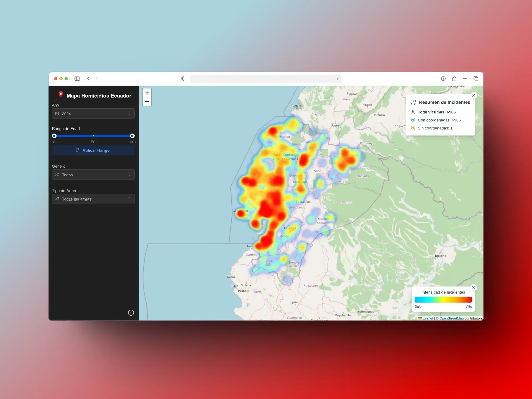This screenshot has width=532, height=399.
Task: Open the browser downloads icon
Action: [x=443, y=79]
